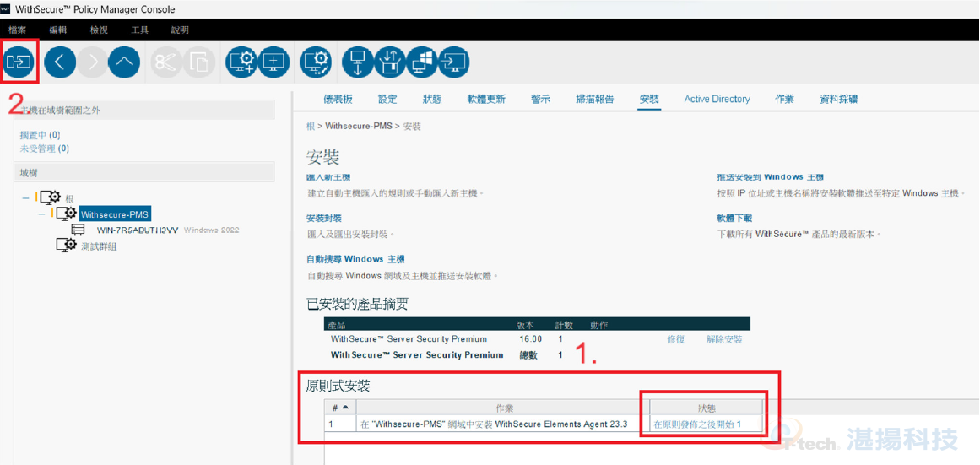Open the 檢視 menu
Viewport: 980px width, 465px height.
coord(99,30)
